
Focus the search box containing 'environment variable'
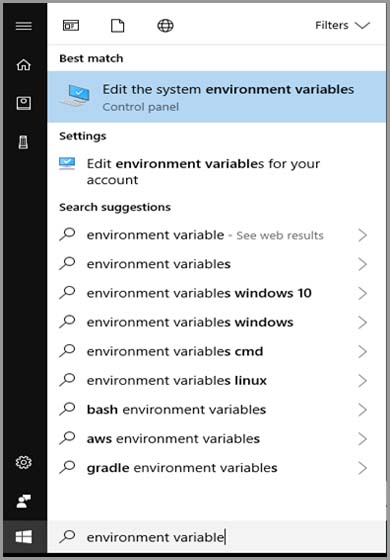coord(217,537)
